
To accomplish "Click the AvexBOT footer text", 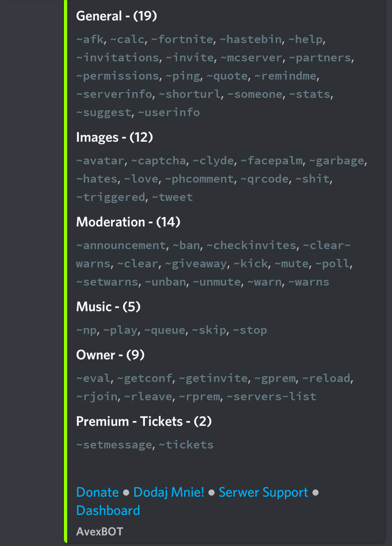I will pyautogui.click(x=100, y=532).
